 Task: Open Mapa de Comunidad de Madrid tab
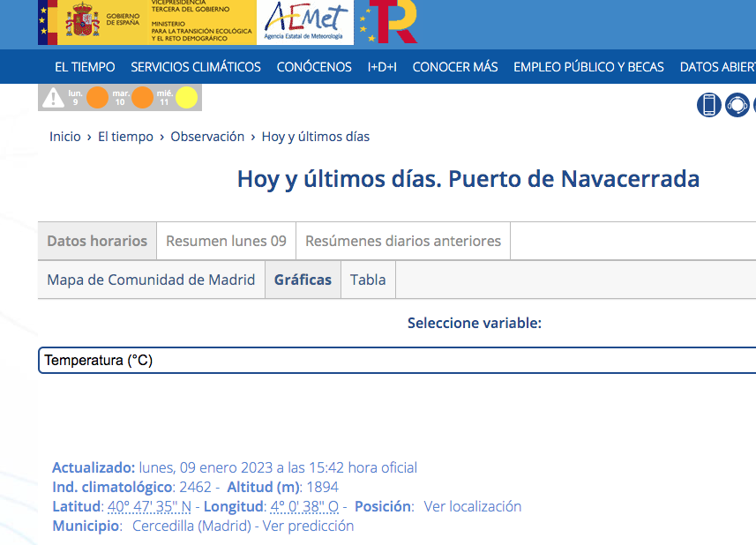click(151, 280)
